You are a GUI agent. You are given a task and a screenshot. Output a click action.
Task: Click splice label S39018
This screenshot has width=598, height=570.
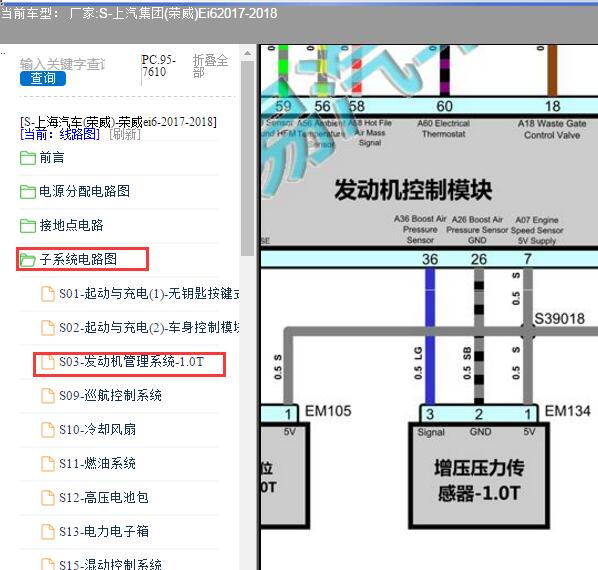pos(559,319)
